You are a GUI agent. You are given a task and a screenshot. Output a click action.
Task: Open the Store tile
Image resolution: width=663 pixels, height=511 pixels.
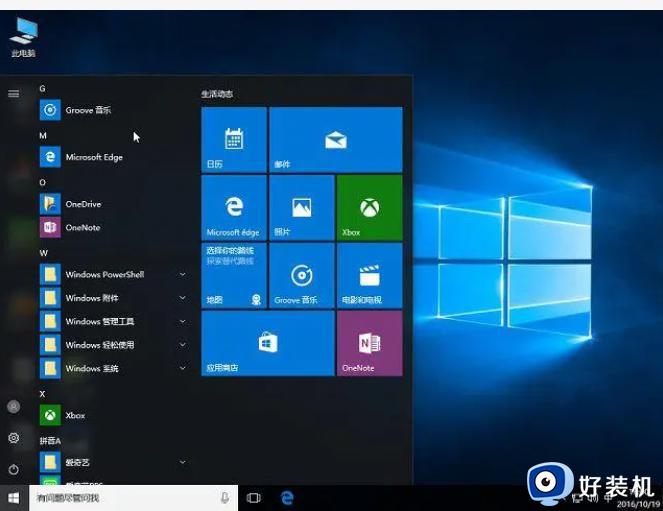coord(268,343)
